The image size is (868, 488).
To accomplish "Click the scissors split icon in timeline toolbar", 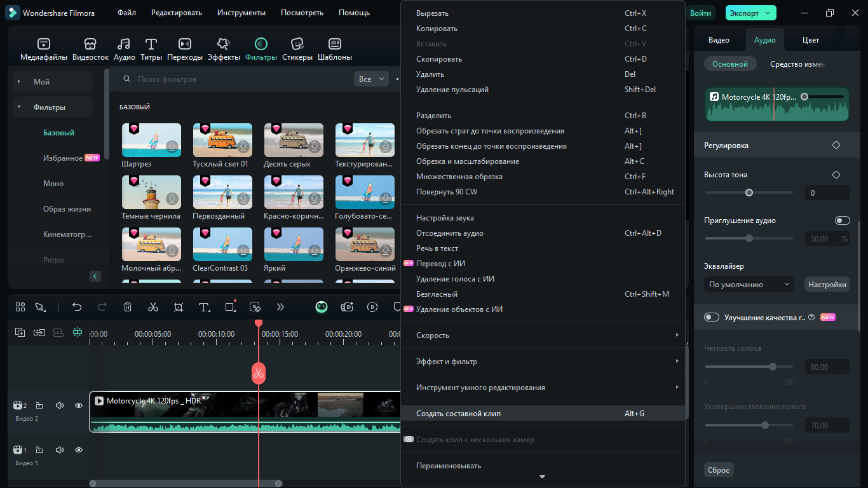I will (x=153, y=307).
